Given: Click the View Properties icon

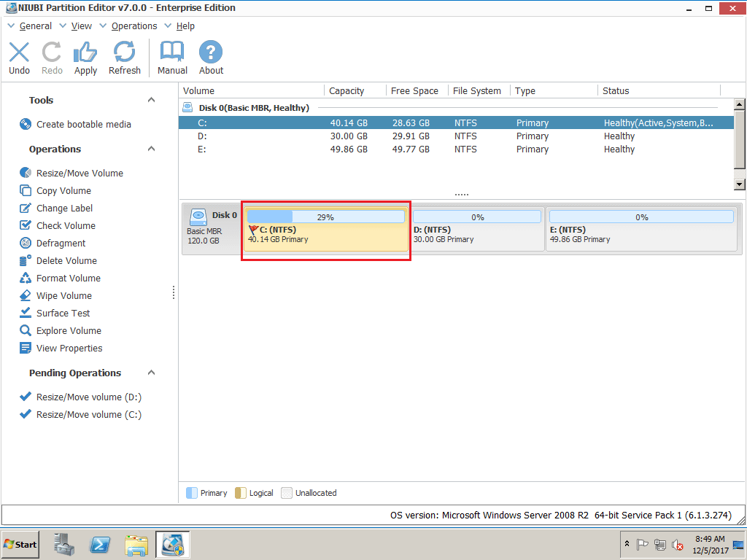Looking at the screenshot, I should 26,348.
